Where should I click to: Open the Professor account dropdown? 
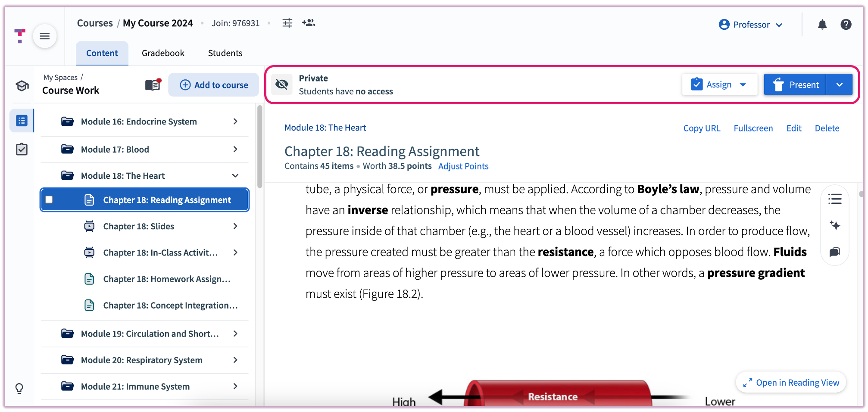coord(750,25)
